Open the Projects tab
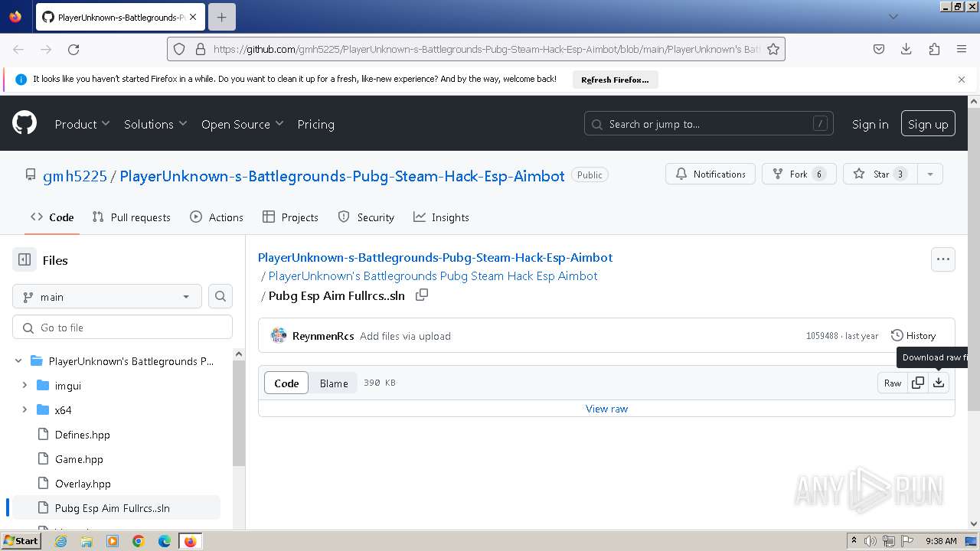The height and width of the screenshot is (551, 980). (x=290, y=217)
